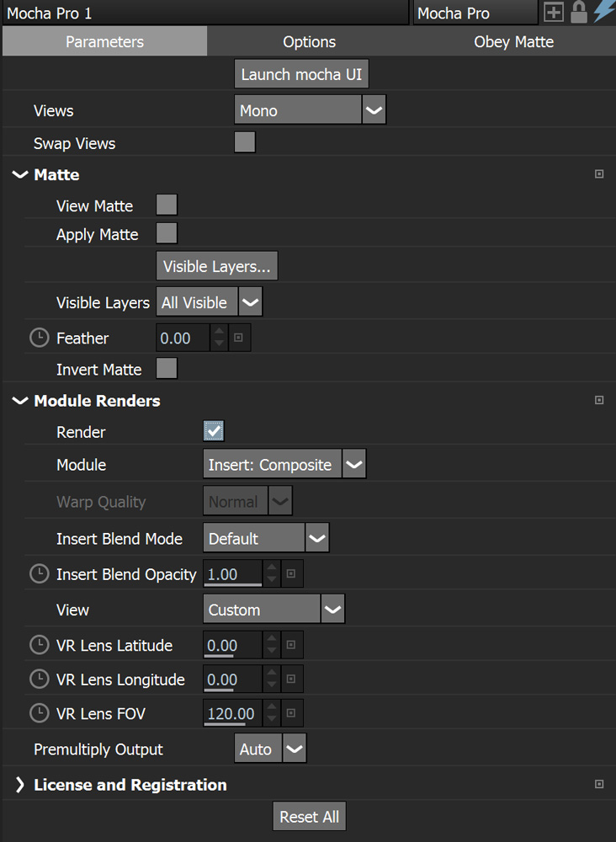Click the VR Lens FOV stepper arrows
The image size is (616, 842).
click(x=272, y=713)
